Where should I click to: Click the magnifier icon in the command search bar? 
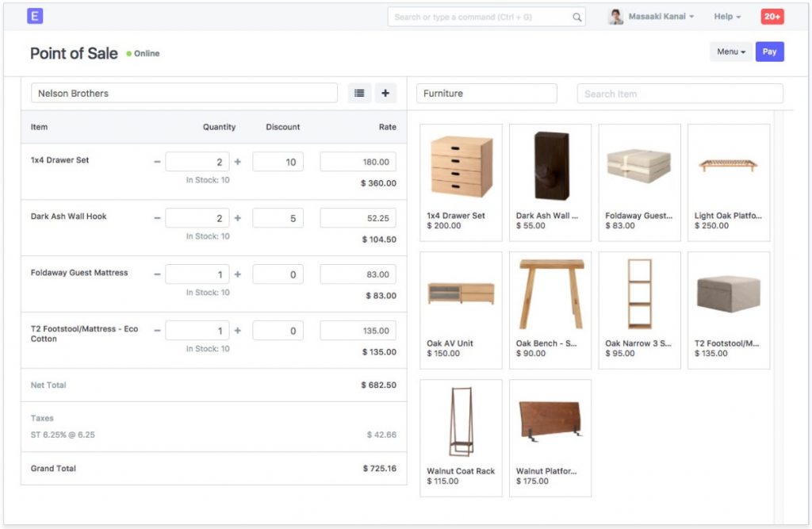576,16
